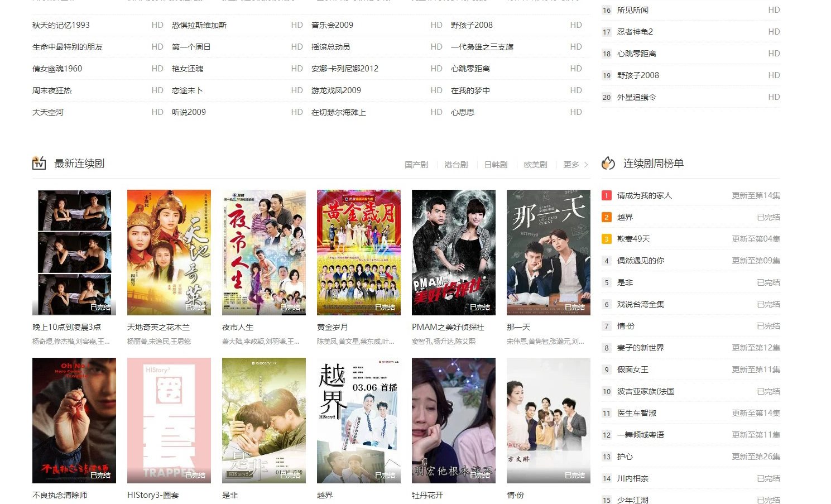Switch to the 港台剧 tab
Screen dimensions: 831x504
click(456, 165)
